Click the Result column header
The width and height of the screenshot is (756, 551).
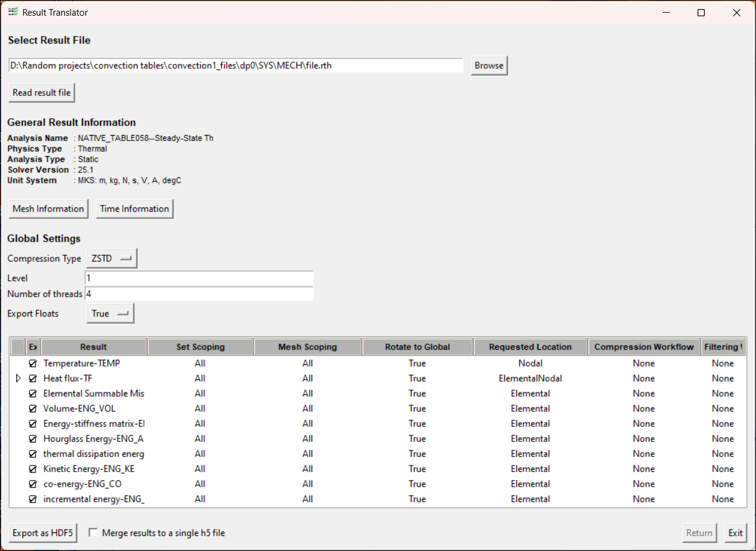click(93, 347)
